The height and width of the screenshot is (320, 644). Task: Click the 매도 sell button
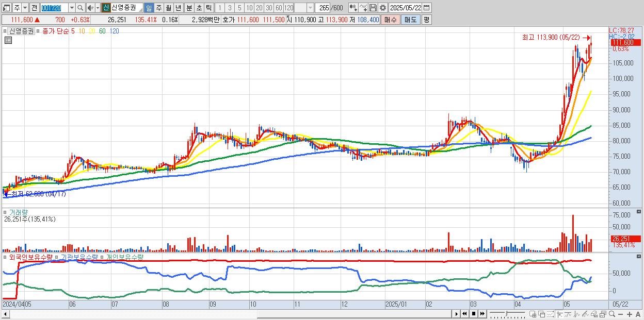[x=410, y=20]
